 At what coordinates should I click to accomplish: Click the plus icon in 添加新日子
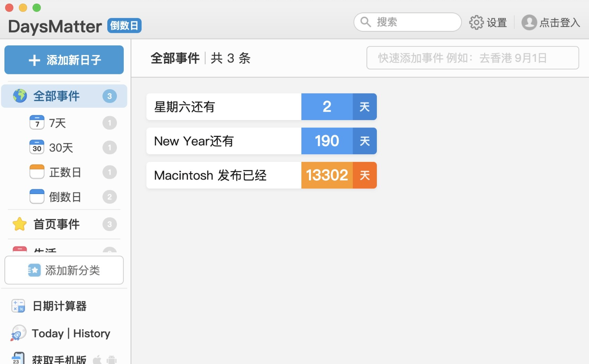point(35,60)
